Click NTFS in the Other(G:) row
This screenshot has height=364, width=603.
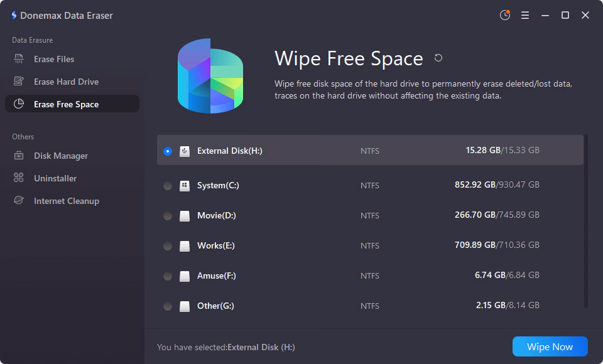tap(369, 306)
